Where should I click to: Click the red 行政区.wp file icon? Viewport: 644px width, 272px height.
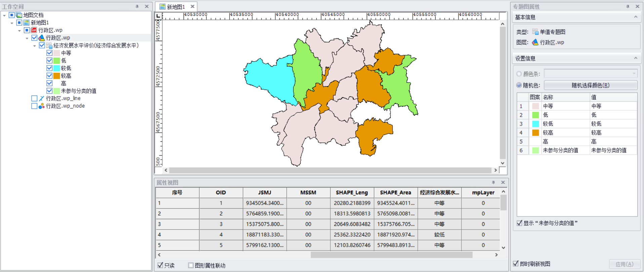click(34, 30)
